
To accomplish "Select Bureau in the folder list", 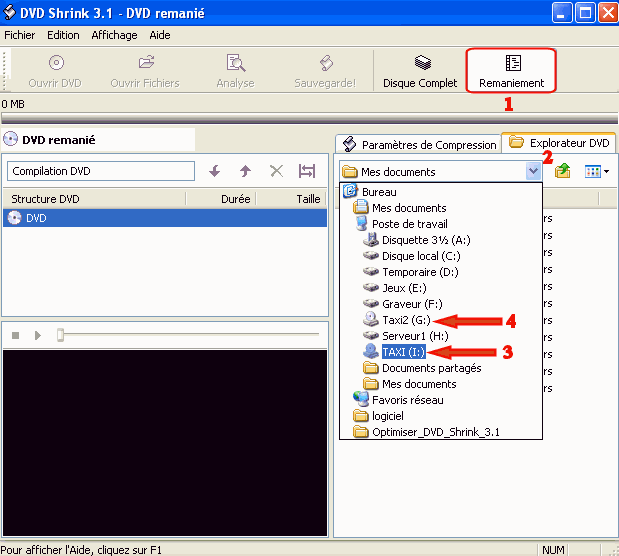I will tap(379, 192).
